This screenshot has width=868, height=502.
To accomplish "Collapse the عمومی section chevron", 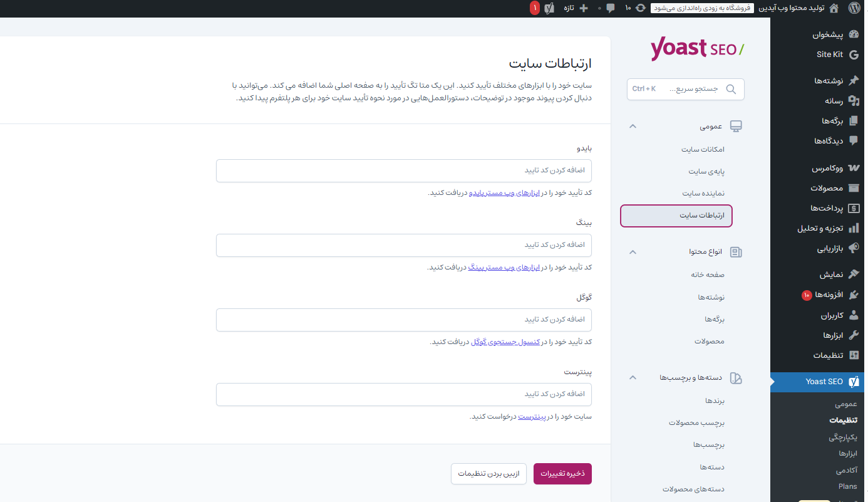I will point(633,127).
